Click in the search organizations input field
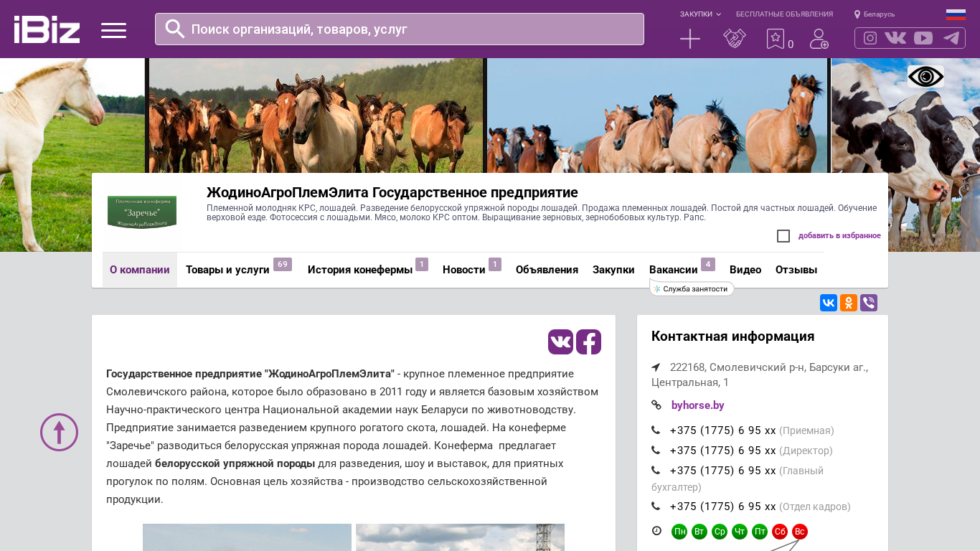The height and width of the screenshot is (551, 980). coord(400,29)
